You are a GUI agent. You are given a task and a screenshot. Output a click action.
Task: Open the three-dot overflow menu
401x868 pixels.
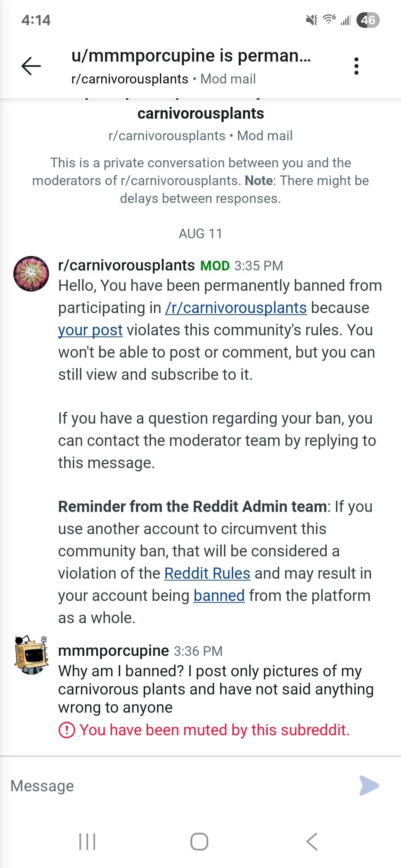point(356,66)
